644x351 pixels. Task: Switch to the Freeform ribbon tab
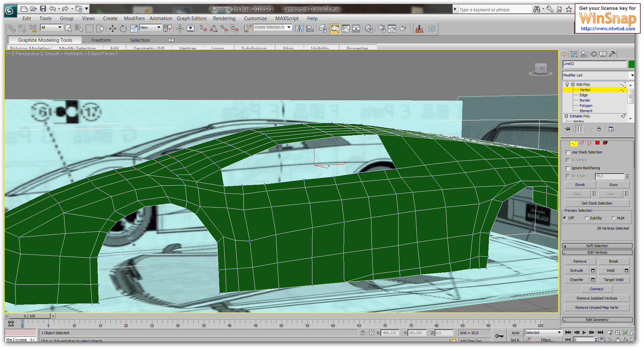click(101, 40)
